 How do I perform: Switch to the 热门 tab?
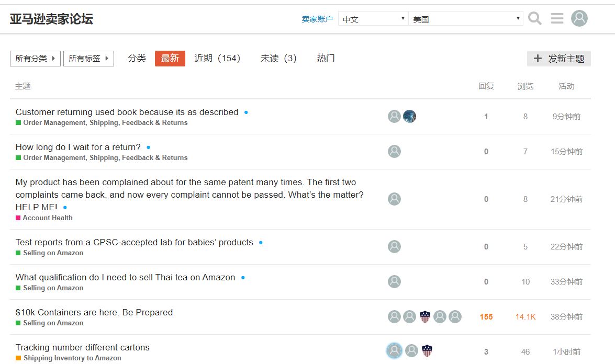click(326, 59)
